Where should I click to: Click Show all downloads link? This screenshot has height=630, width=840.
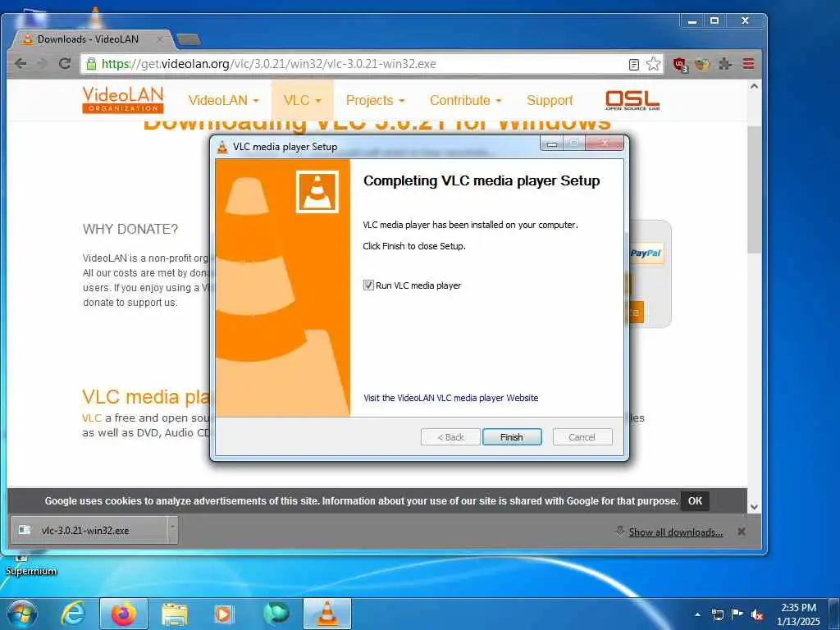[676, 532]
